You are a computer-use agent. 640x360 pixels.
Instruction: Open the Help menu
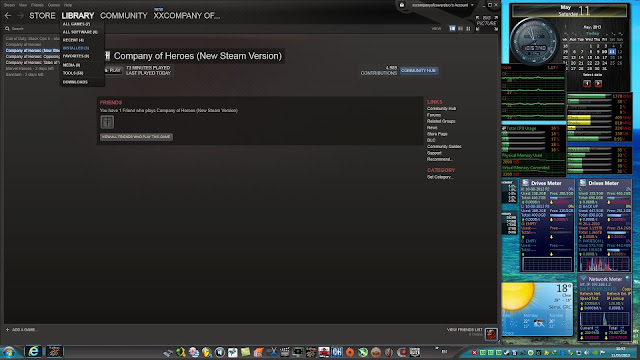coord(68,5)
